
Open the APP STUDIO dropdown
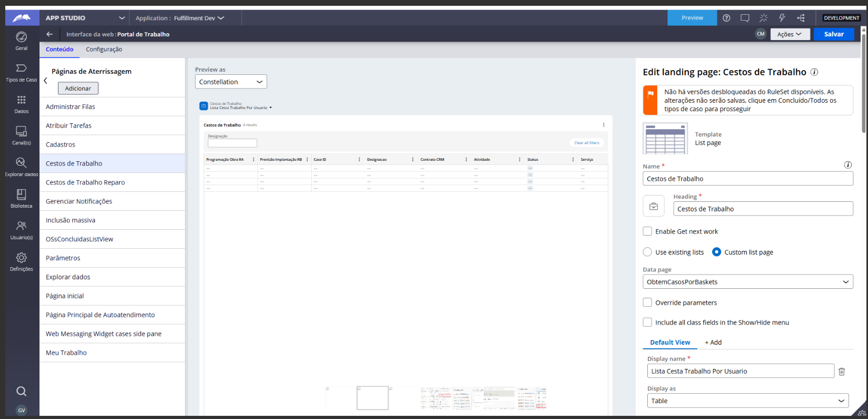pos(84,18)
